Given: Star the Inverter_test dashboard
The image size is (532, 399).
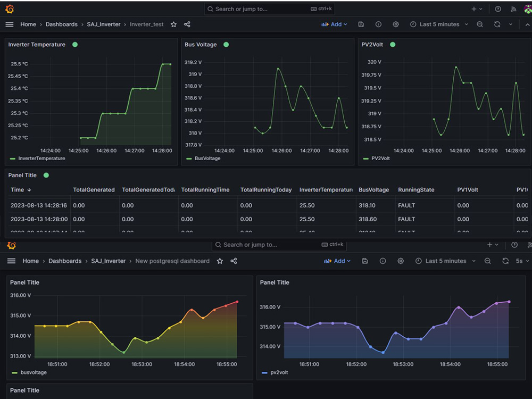Looking at the screenshot, I should pos(174,24).
